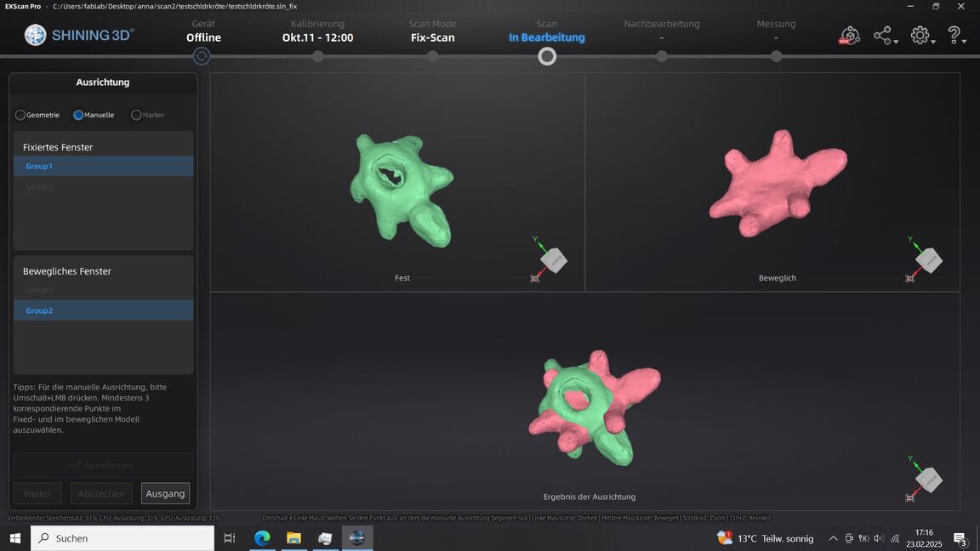
Task: Click the Beweglich viewport label
Action: click(x=778, y=278)
